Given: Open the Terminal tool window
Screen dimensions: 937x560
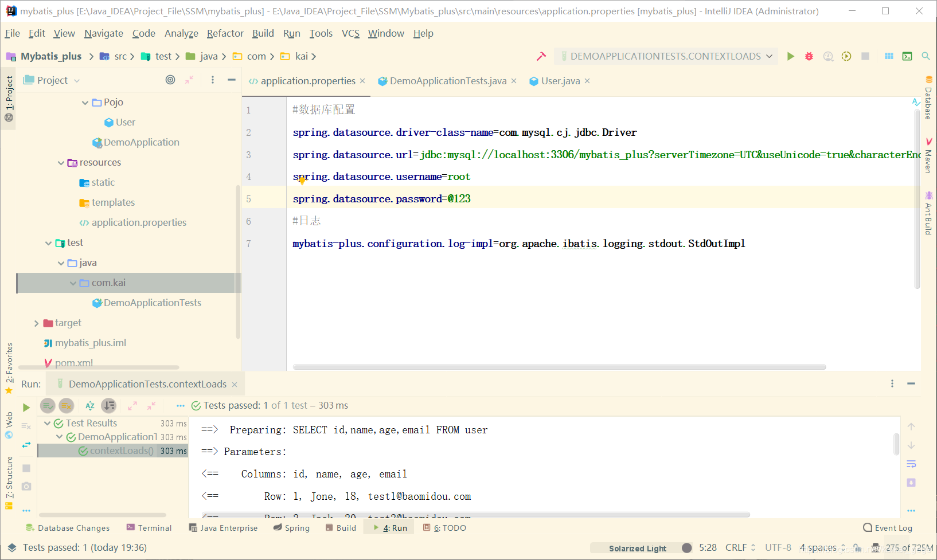Looking at the screenshot, I should 149,528.
